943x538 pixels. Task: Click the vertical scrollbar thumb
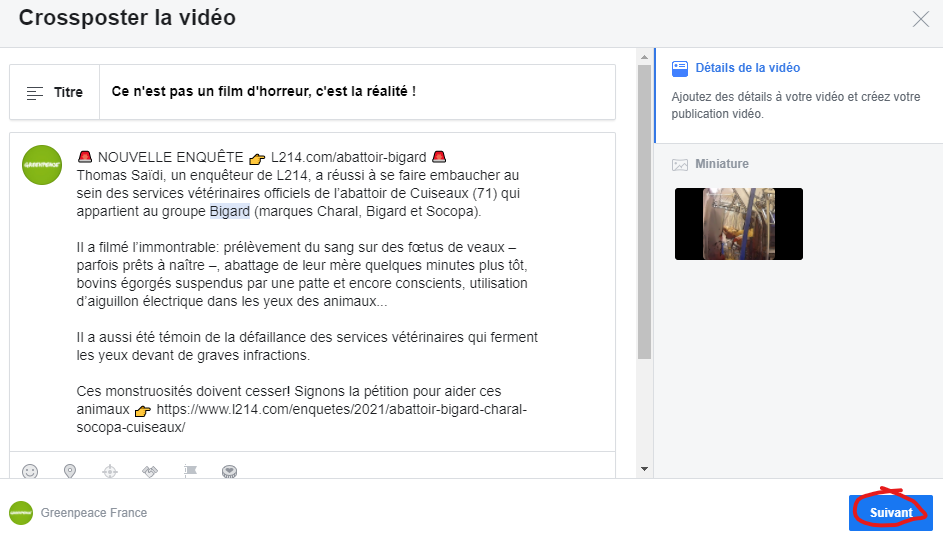point(645,212)
